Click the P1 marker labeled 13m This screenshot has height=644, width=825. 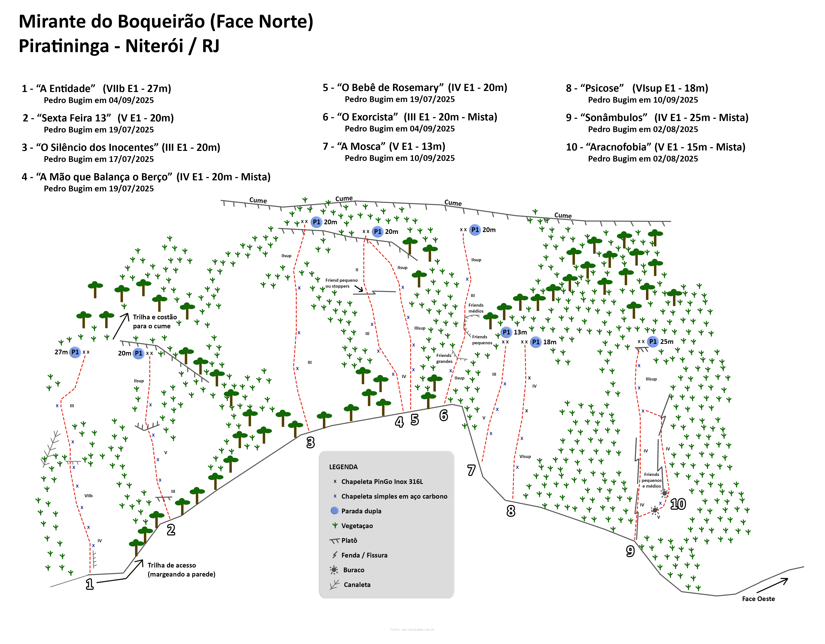(x=506, y=332)
